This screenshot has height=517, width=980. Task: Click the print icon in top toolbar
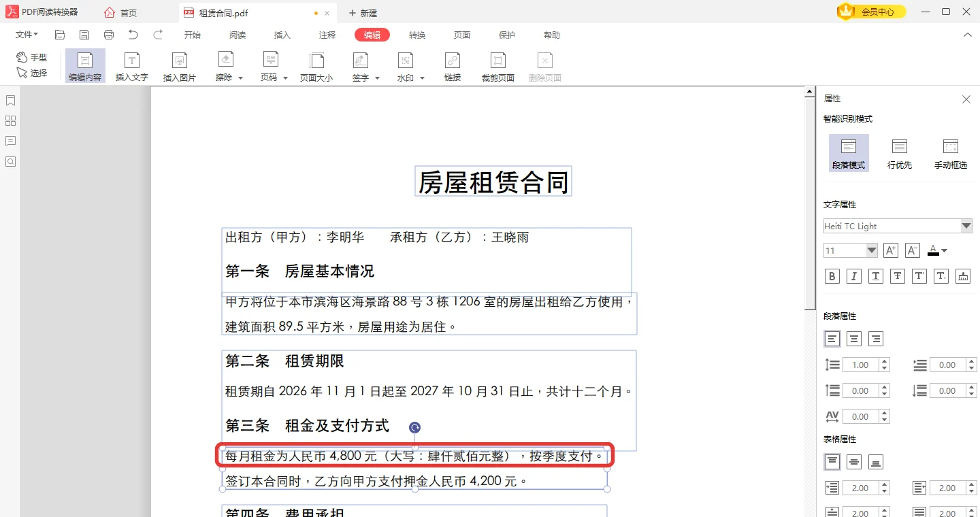tap(109, 35)
